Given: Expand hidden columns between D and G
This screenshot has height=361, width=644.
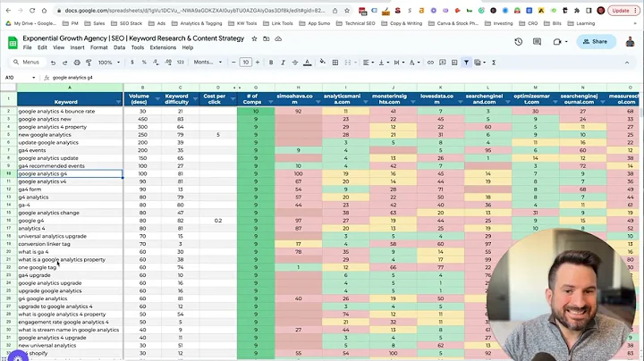Looking at the screenshot, I should click(x=237, y=88).
